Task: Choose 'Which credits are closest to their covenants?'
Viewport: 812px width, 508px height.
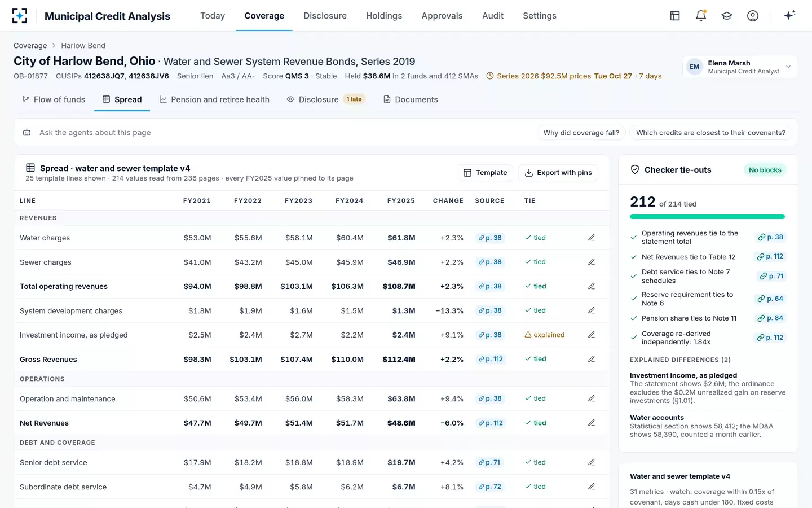Action: (x=710, y=133)
